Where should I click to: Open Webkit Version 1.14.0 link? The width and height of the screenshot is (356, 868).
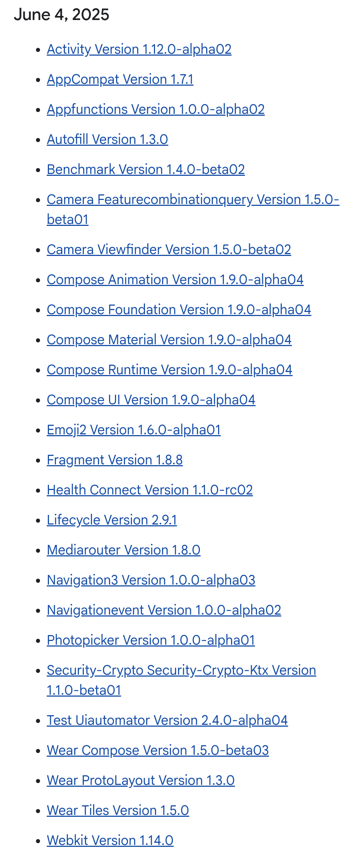[x=110, y=841]
